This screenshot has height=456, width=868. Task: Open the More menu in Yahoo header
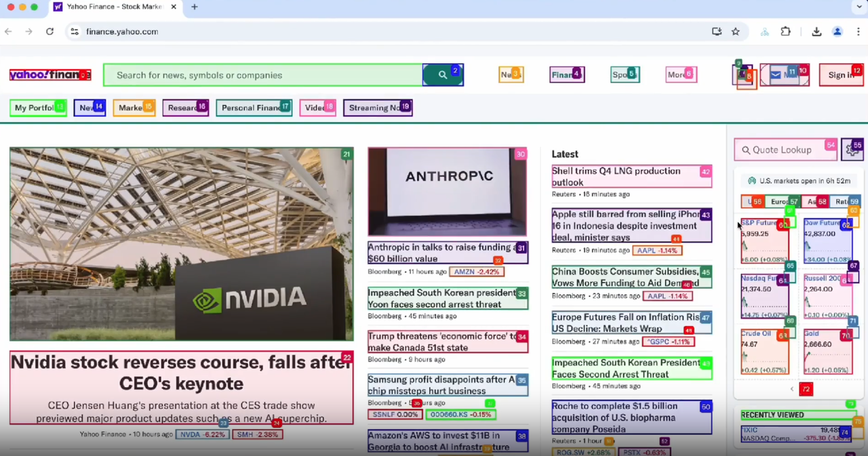pyautogui.click(x=682, y=75)
